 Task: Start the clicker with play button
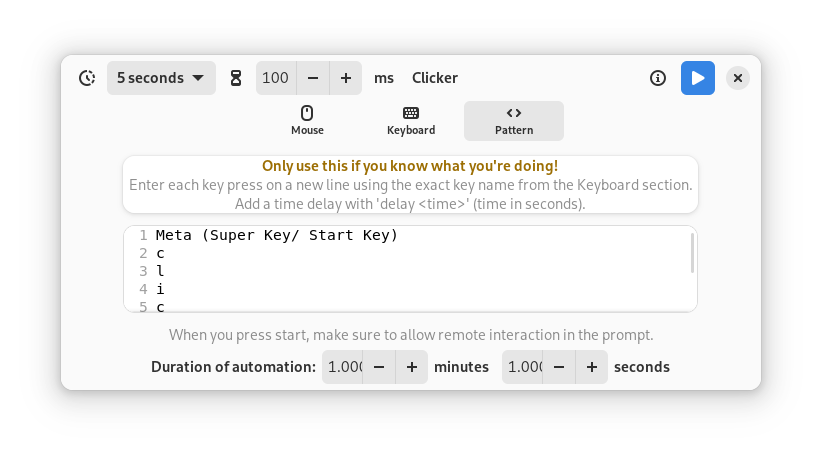(x=698, y=78)
